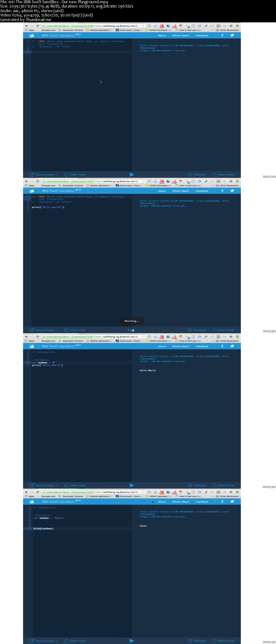The image size is (276, 644).
Task: Expand bookmarks overflow chevron in the 00:02:00 frame
Action: pos(213,30)
